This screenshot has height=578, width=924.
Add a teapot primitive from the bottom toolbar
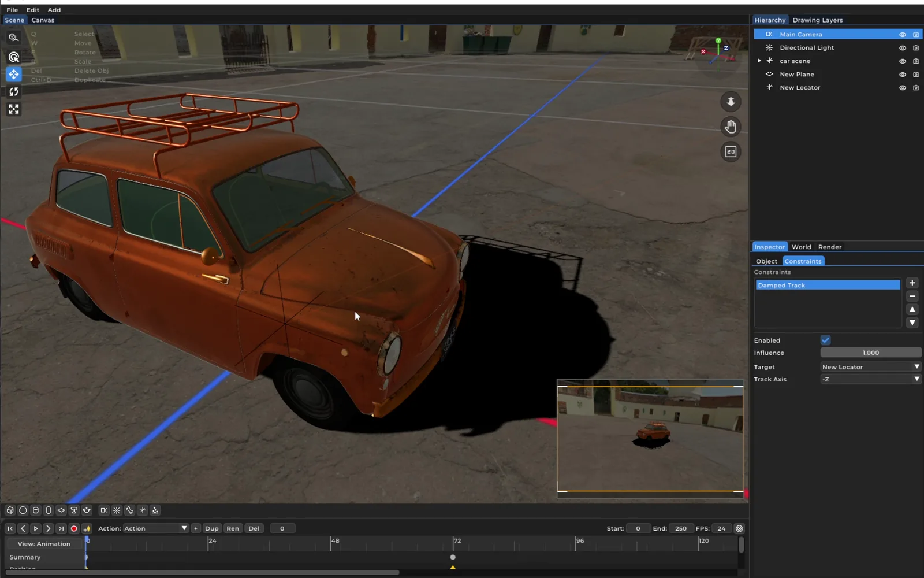click(x=87, y=510)
